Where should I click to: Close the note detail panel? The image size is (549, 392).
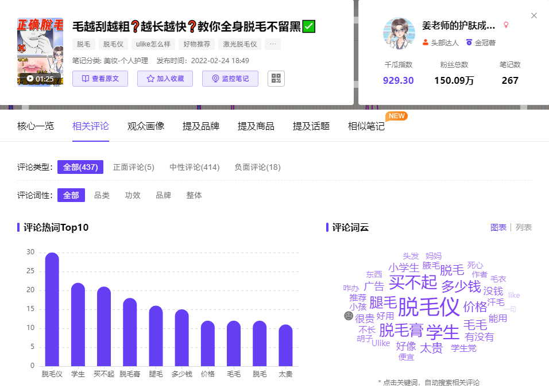[x=533, y=15]
